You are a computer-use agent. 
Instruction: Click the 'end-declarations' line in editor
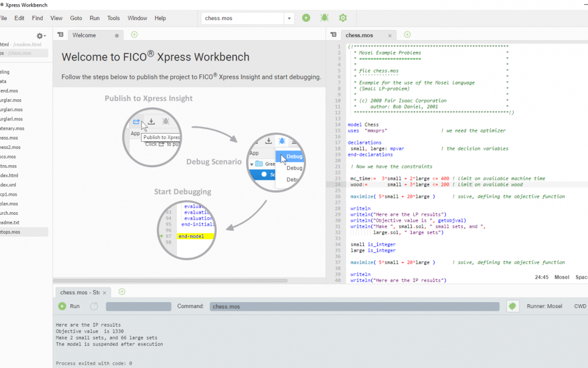[x=370, y=155]
